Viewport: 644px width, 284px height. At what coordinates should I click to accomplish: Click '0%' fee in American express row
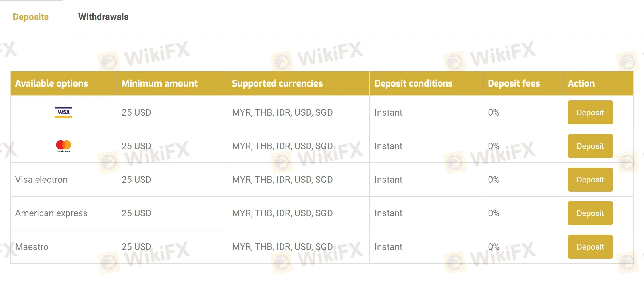coord(494,213)
